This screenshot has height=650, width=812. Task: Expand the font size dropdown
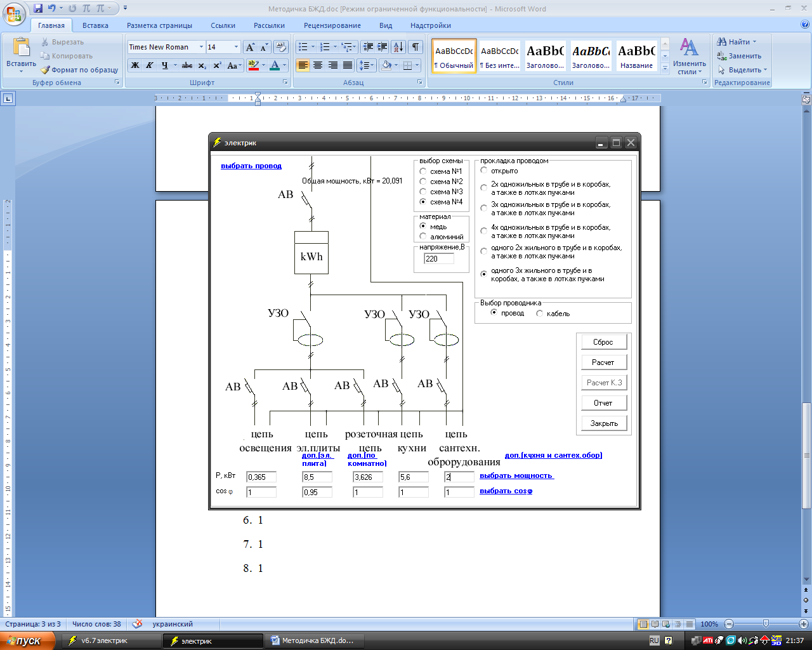point(236,47)
